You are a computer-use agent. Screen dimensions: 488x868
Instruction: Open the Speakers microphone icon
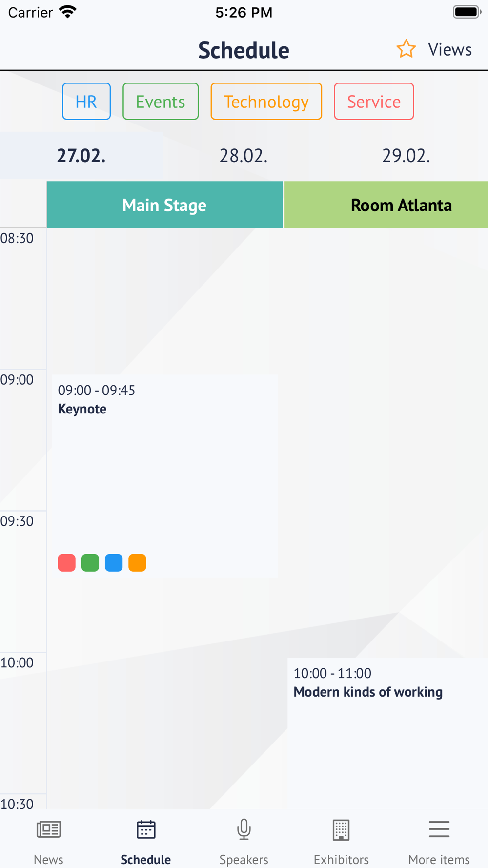[x=244, y=829]
